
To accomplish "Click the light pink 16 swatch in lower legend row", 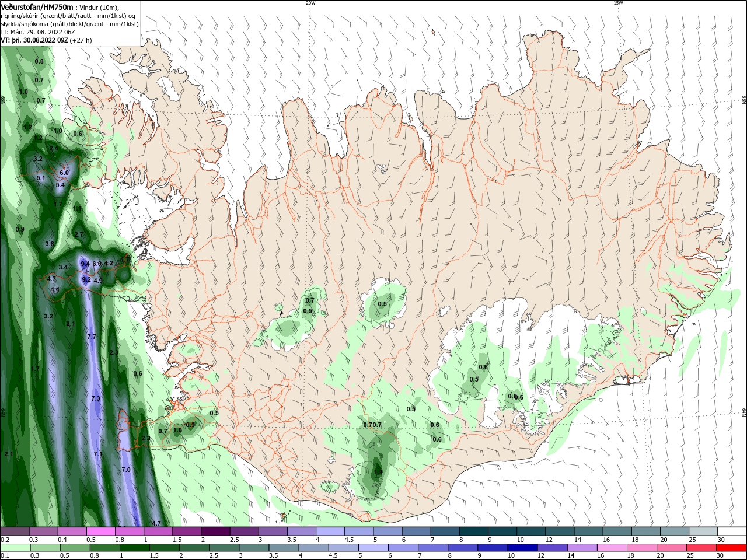I will click(x=612, y=548).
